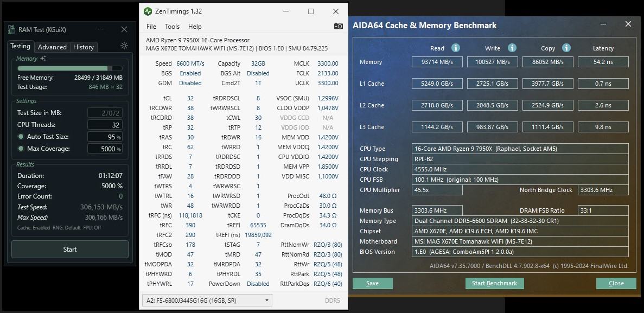This screenshot has height=313, width=644.
Task: Click the Read info icon in AIDA64
Action: click(x=456, y=48)
